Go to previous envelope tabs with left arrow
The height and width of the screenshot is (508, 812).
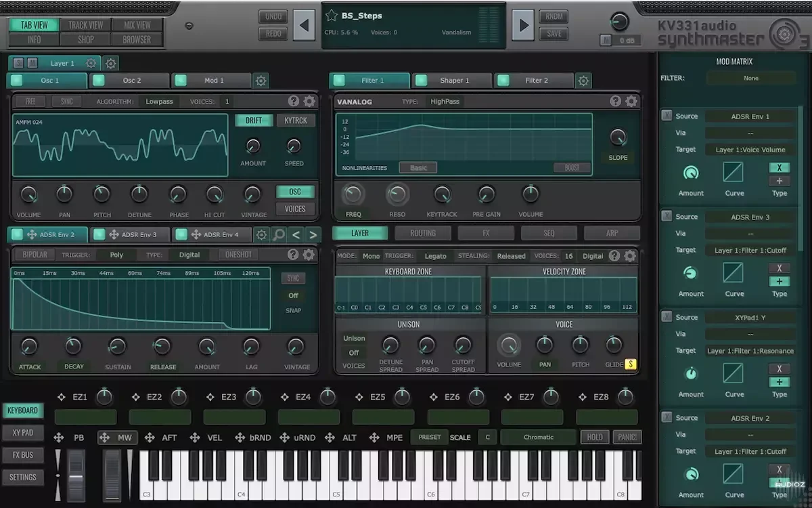[x=296, y=235]
